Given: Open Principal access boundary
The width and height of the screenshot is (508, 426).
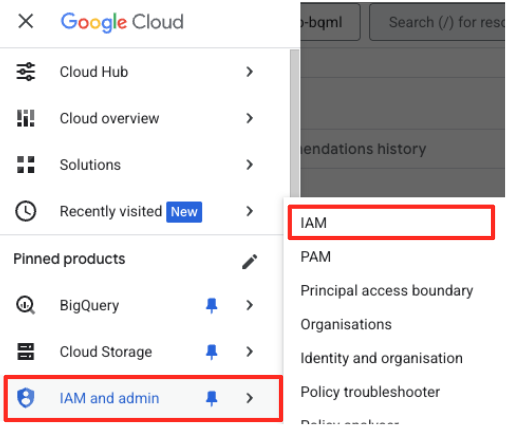Looking at the screenshot, I should [387, 291].
